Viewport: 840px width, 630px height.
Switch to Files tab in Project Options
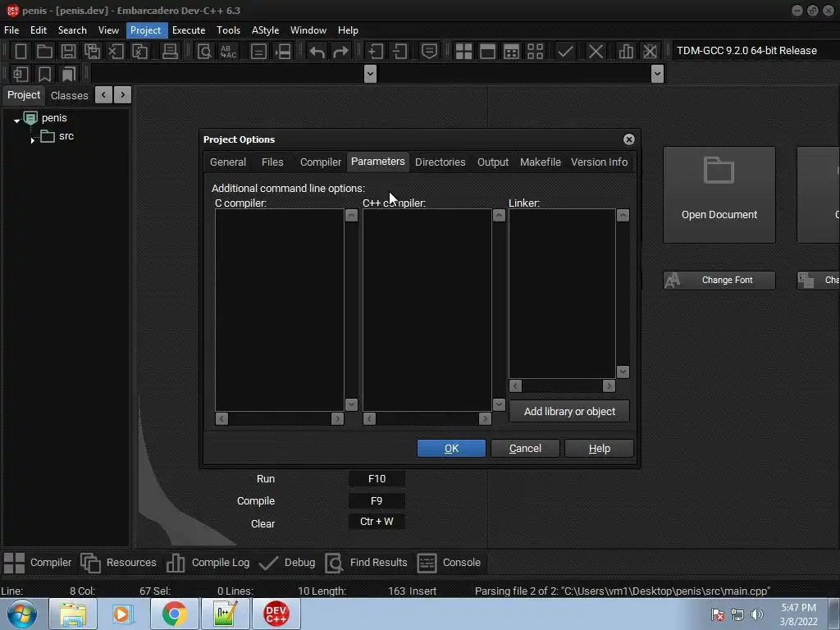point(272,162)
